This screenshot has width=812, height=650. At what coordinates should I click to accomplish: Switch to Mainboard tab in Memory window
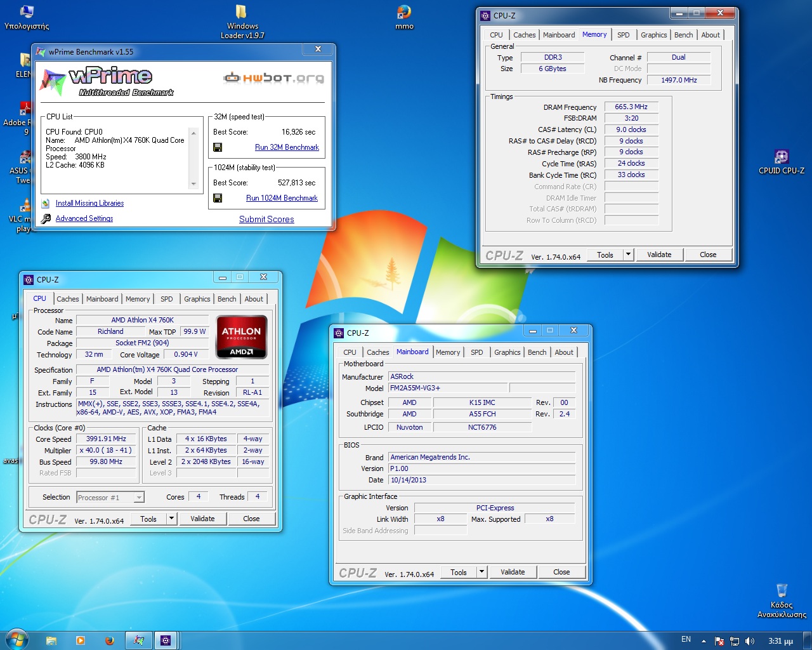(559, 35)
